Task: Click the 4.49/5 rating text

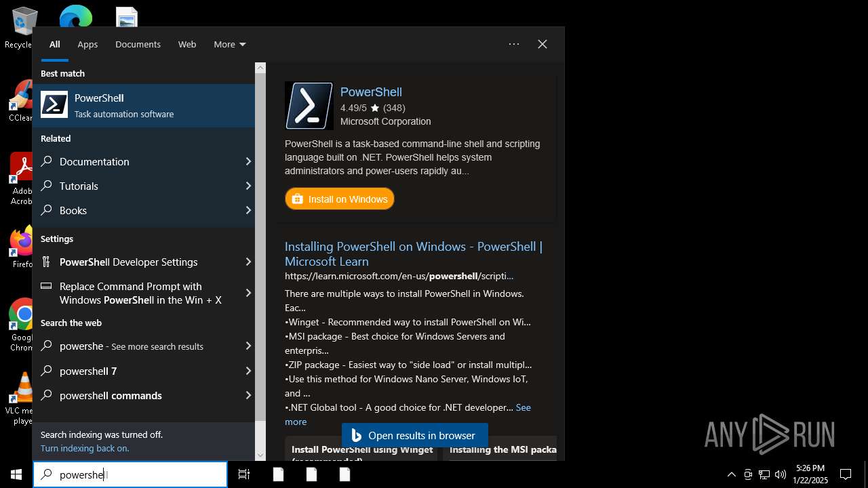Action: [353, 108]
